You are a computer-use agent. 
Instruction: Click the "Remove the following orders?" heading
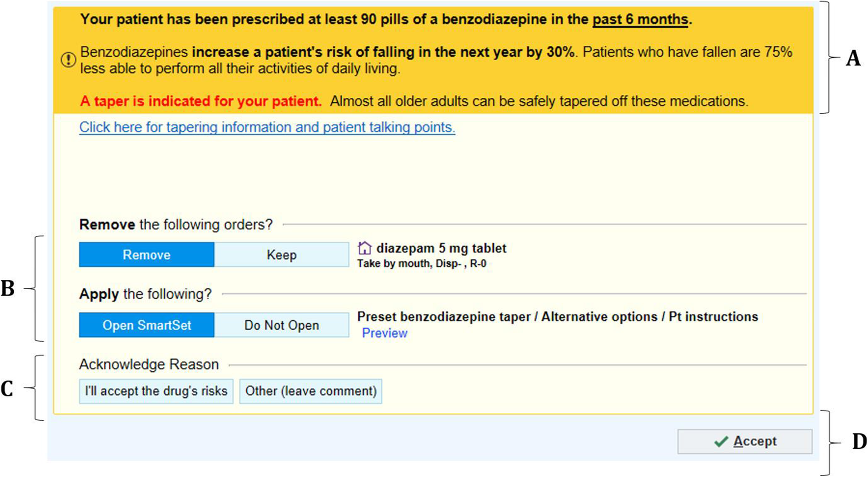176,224
